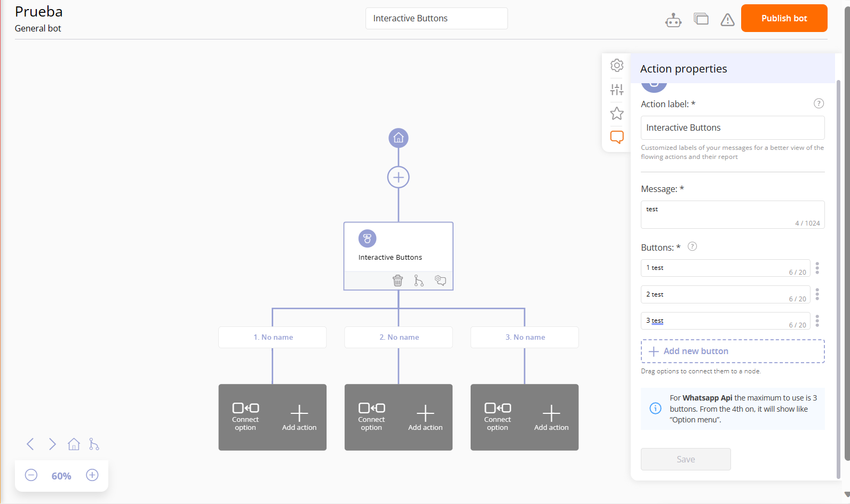This screenshot has height=504, width=850.
Task: Click Add action under option 2
Action: click(425, 418)
